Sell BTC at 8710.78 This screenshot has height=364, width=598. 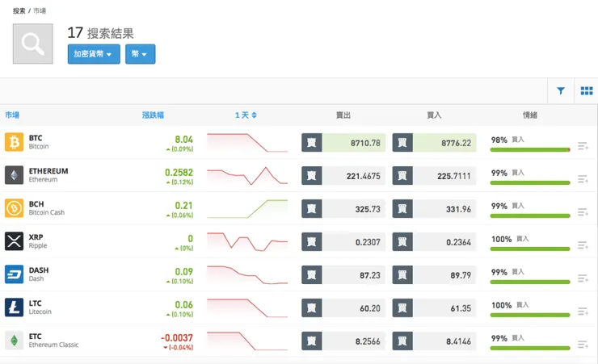(x=343, y=143)
